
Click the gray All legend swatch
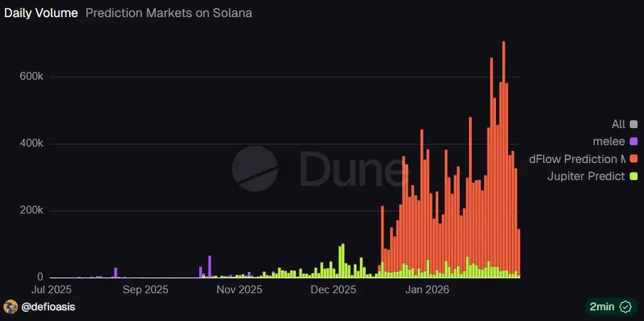point(634,124)
